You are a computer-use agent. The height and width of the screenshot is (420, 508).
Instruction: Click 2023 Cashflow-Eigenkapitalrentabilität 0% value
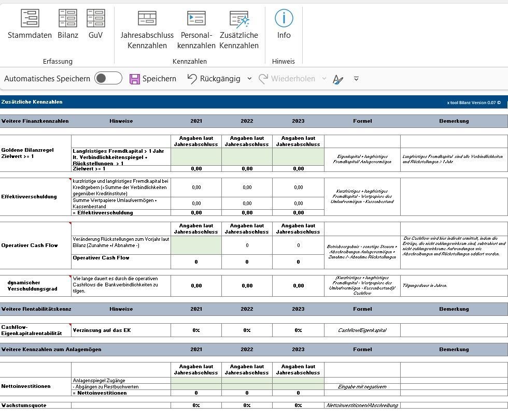pyautogui.click(x=299, y=330)
